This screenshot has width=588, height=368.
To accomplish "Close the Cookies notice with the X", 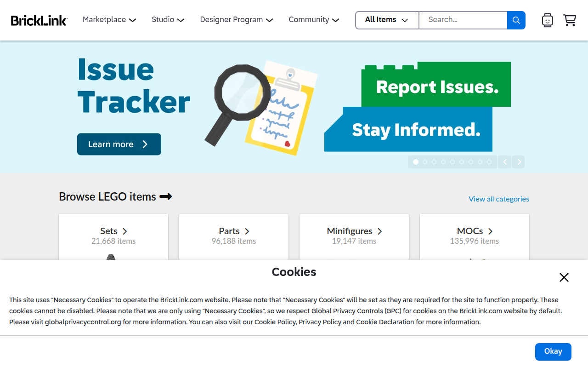I will [564, 277].
